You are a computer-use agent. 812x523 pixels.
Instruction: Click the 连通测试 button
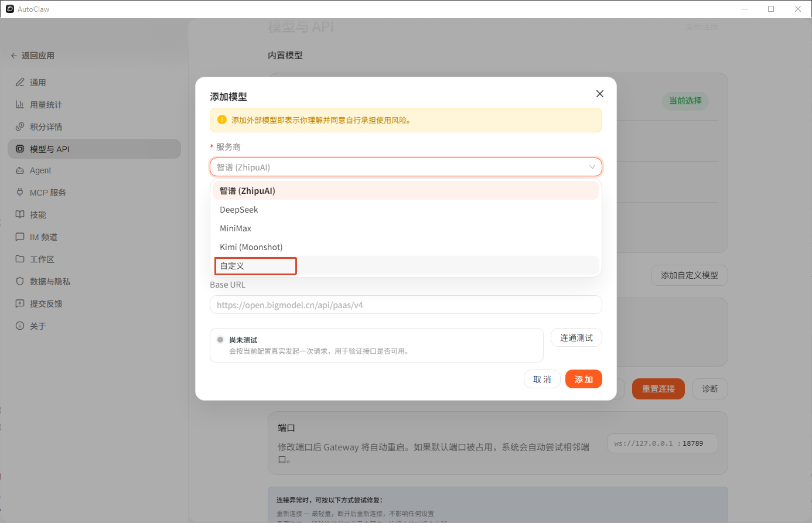(x=576, y=338)
